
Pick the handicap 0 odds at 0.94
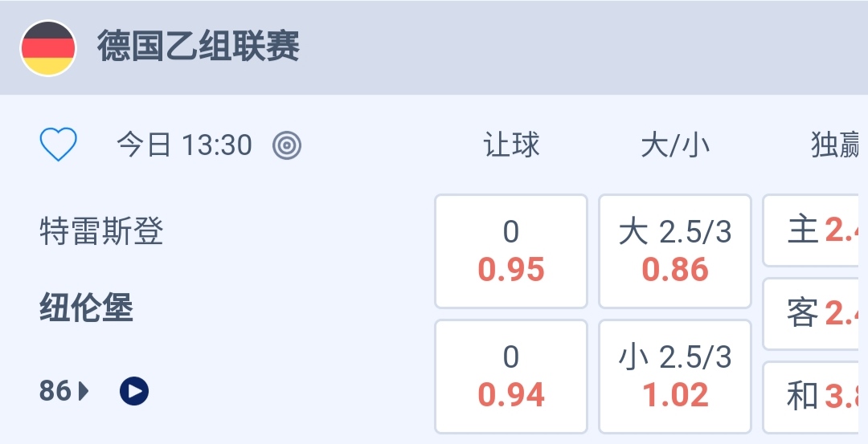(x=511, y=377)
